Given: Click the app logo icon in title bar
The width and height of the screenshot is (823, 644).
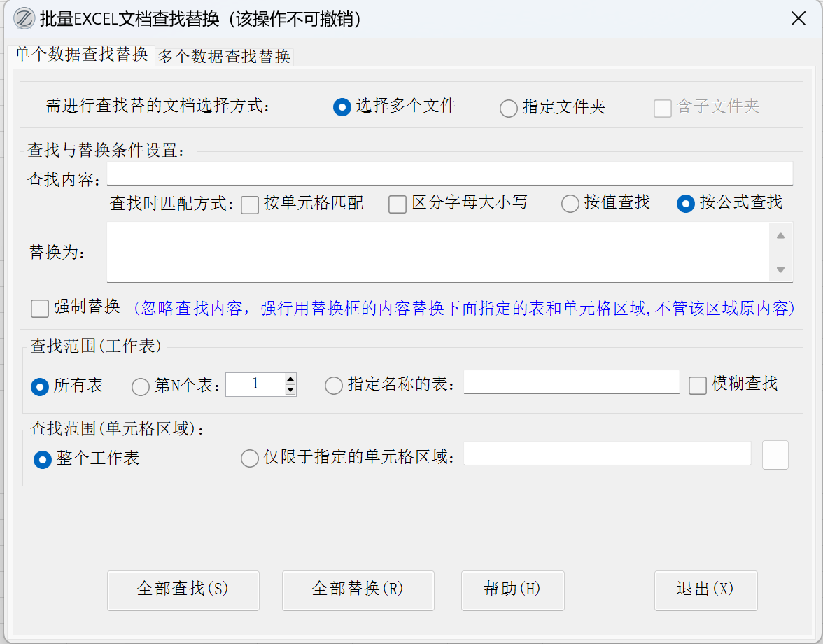Looking at the screenshot, I should [25, 19].
